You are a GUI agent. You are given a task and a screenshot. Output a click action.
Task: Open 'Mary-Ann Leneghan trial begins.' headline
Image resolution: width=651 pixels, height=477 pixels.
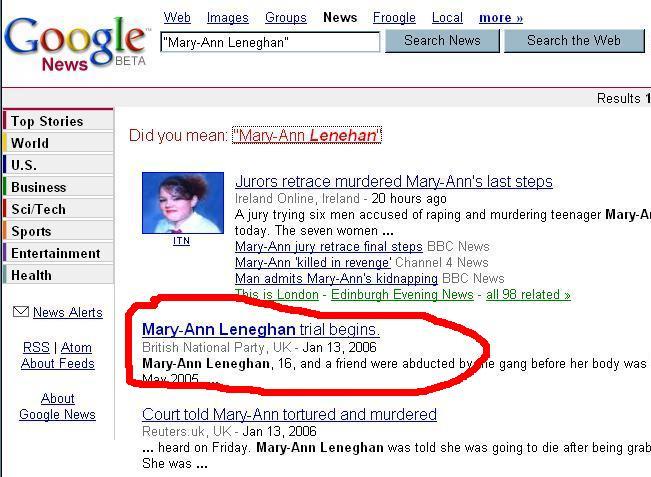click(261, 329)
